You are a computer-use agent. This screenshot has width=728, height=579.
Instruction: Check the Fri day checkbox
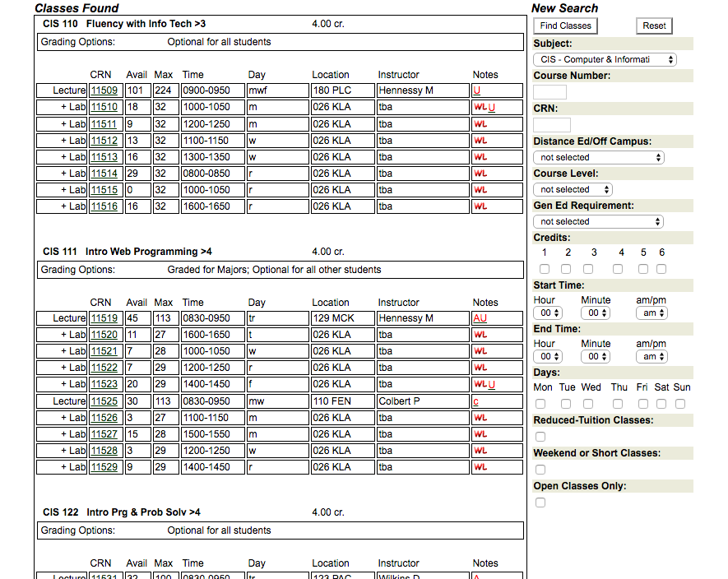click(643, 404)
